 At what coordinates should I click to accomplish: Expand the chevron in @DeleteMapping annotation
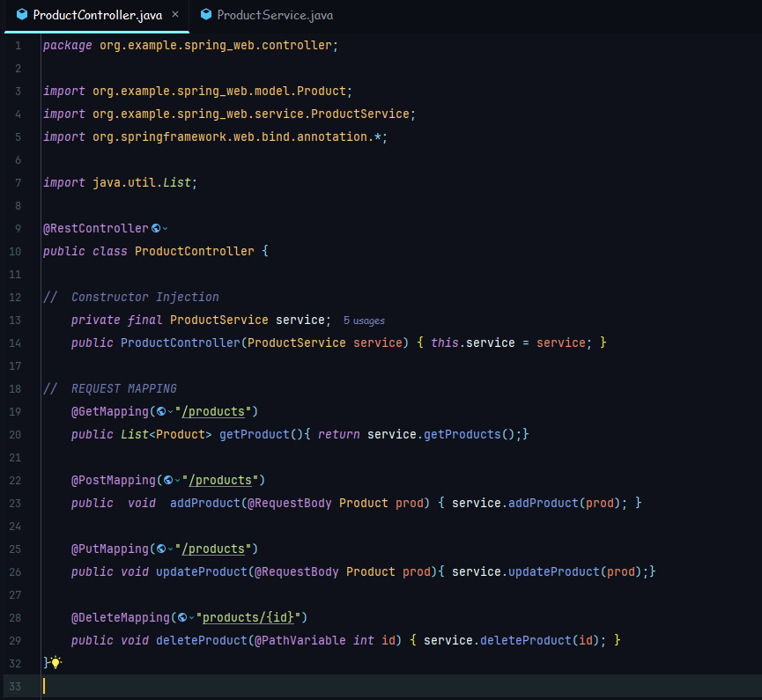coord(191,618)
